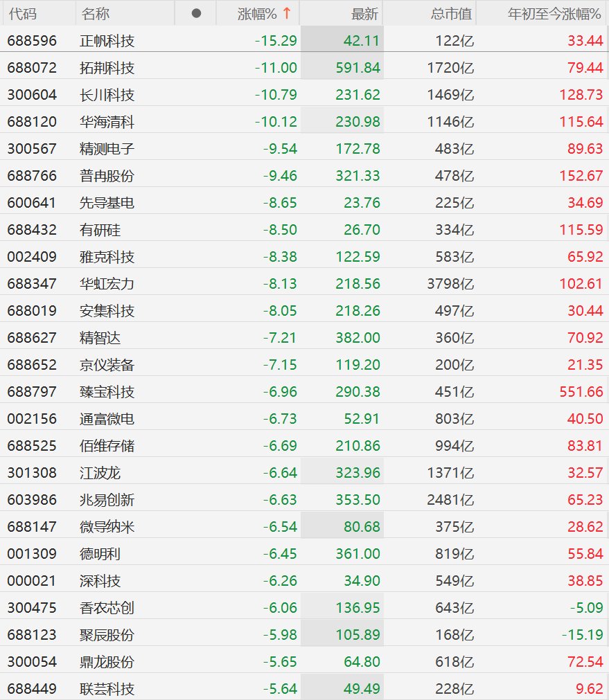Image resolution: width=609 pixels, height=700 pixels.
Task: Click 德明利 latest price 361.00
Action: tap(358, 554)
